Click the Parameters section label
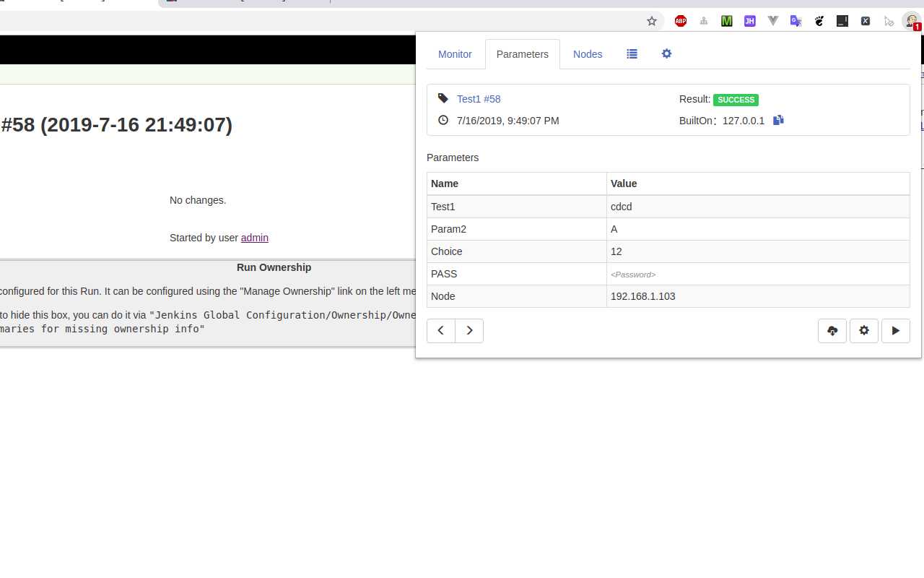 [x=453, y=158]
